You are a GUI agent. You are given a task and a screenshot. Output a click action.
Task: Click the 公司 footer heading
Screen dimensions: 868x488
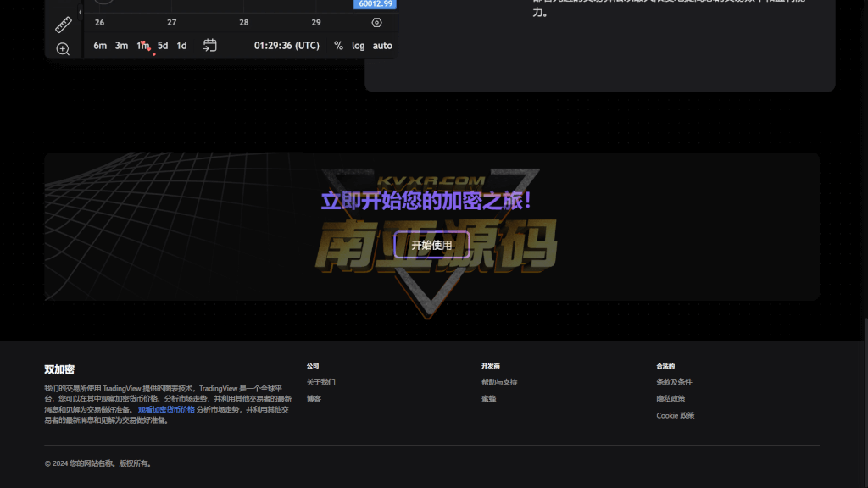point(313,366)
